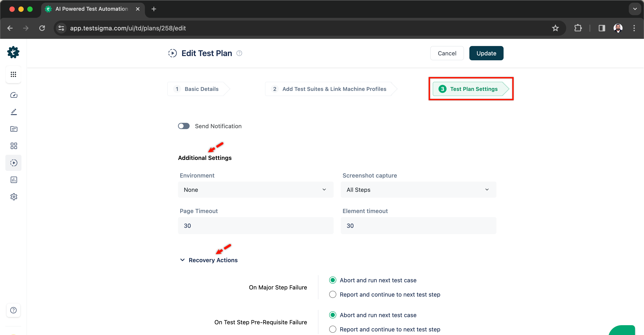Click the On Test Step Pre-Requisite Failure label

pos(261,322)
